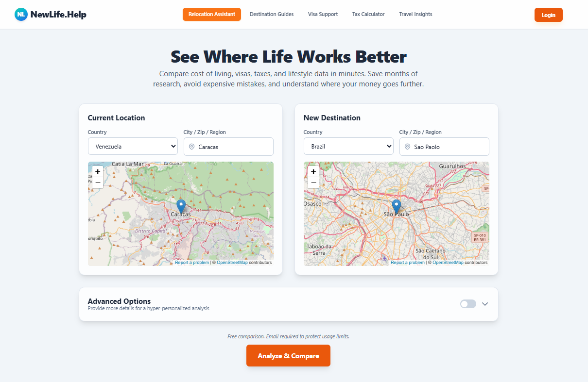Click the NL logo icon
This screenshot has width=588, height=382.
click(x=20, y=15)
